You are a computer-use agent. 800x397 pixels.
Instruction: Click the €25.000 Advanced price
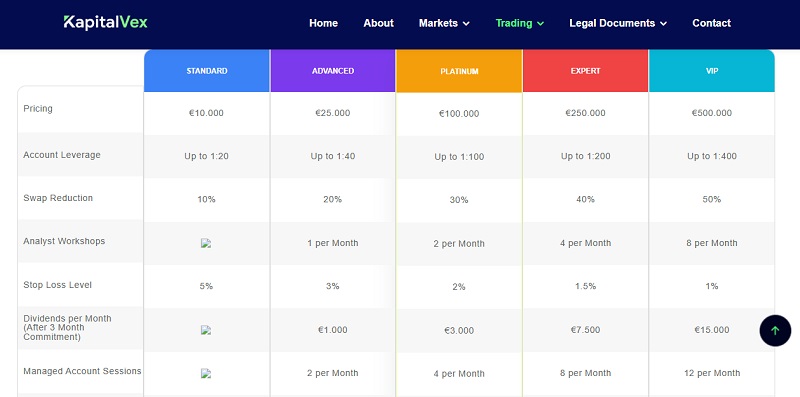(333, 113)
